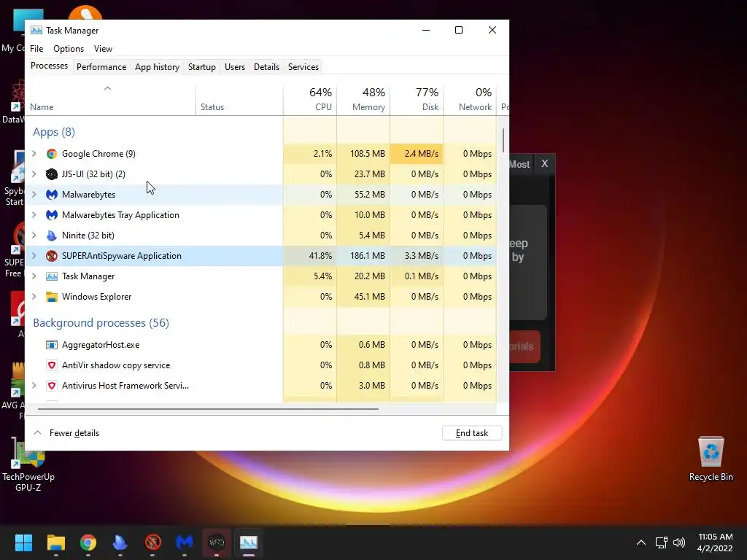Open the File menu
Viewport: 747px width, 560px height.
(36, 49)
